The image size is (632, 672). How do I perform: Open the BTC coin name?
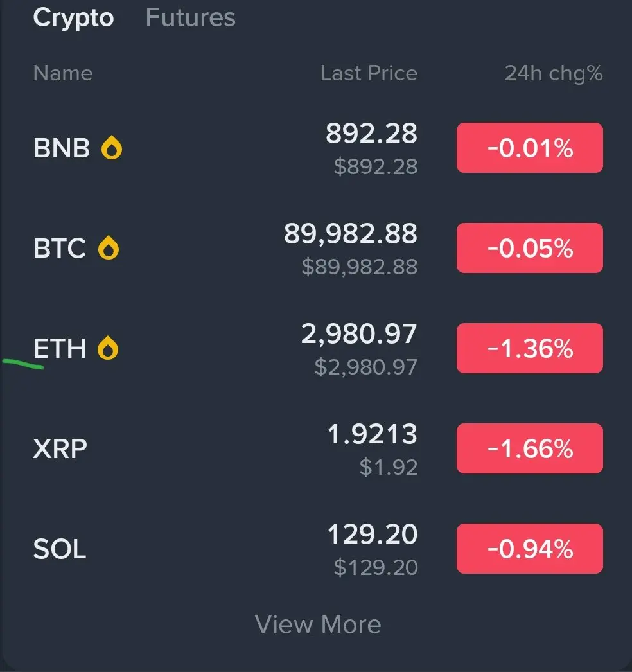coord(60,248)
